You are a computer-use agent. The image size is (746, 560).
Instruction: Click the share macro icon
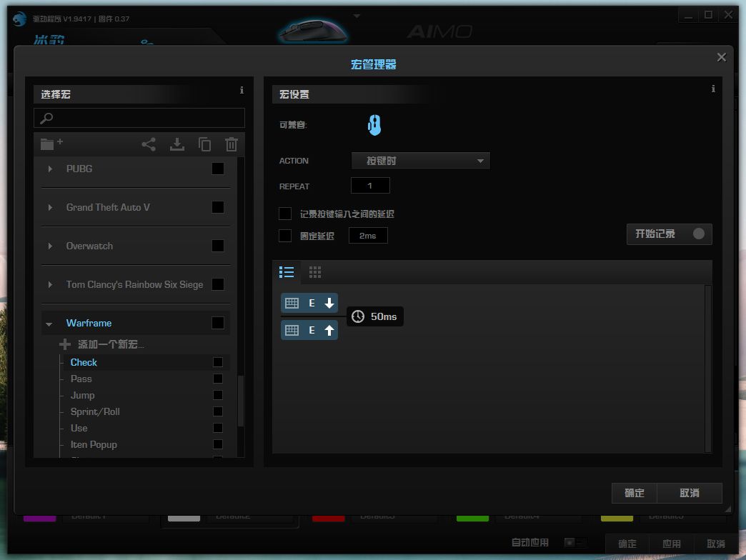[x=149, y=144]
